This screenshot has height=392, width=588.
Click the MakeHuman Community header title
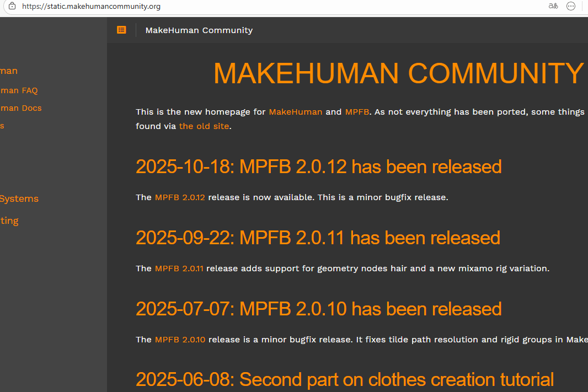(x=199, y=30)
